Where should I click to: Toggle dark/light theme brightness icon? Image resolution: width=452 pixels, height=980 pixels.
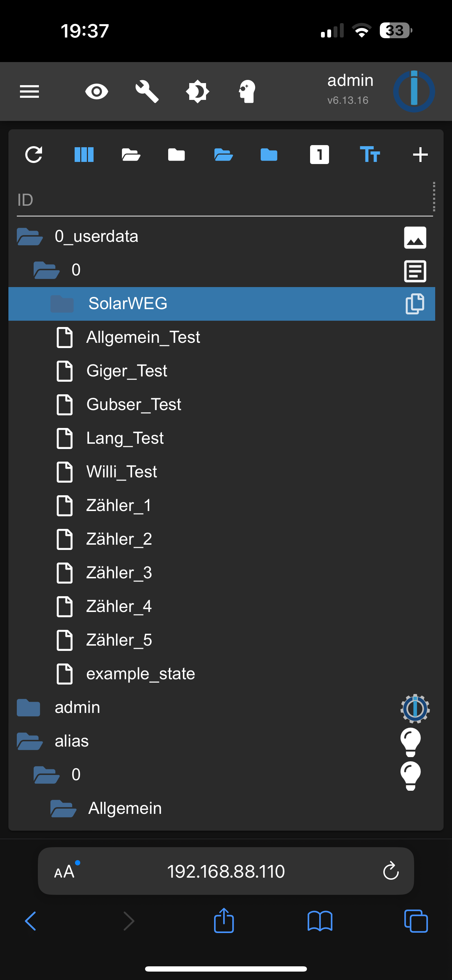point(198,92)
